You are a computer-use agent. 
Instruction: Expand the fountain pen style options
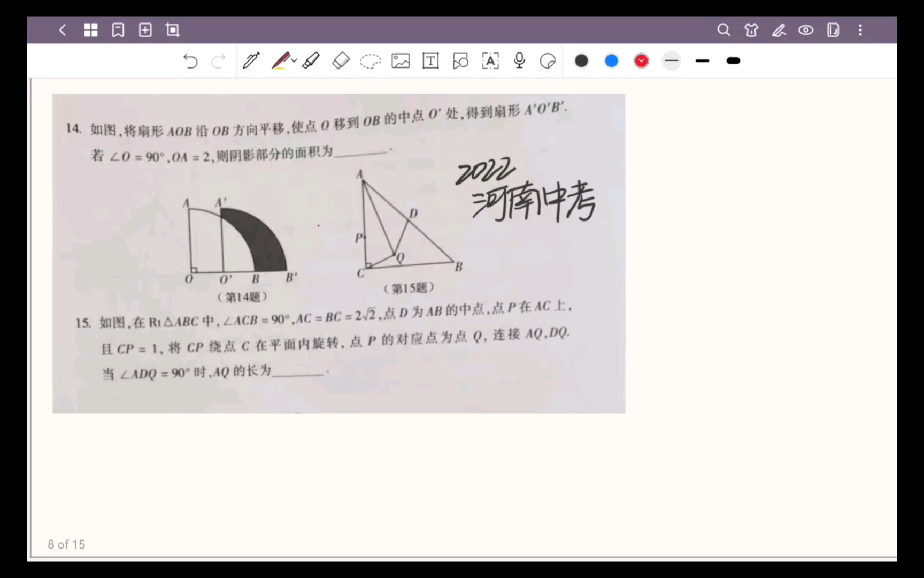[294, 60]
